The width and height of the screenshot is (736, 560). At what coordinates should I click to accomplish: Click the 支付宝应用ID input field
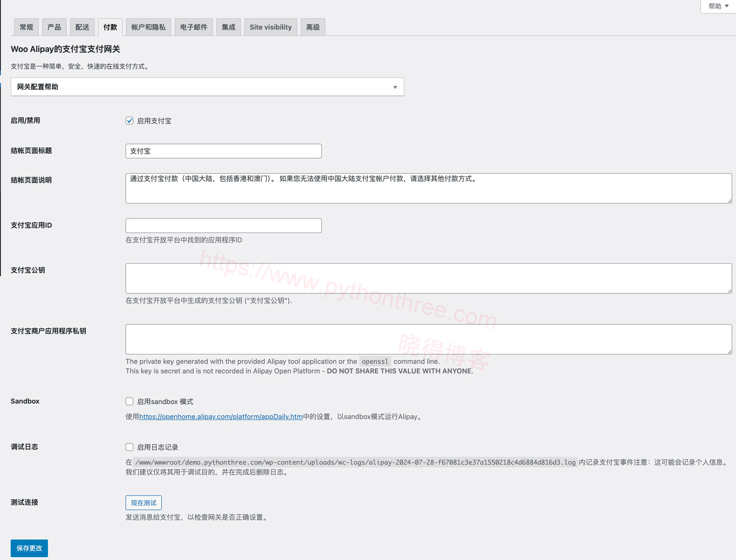point(223,225)
